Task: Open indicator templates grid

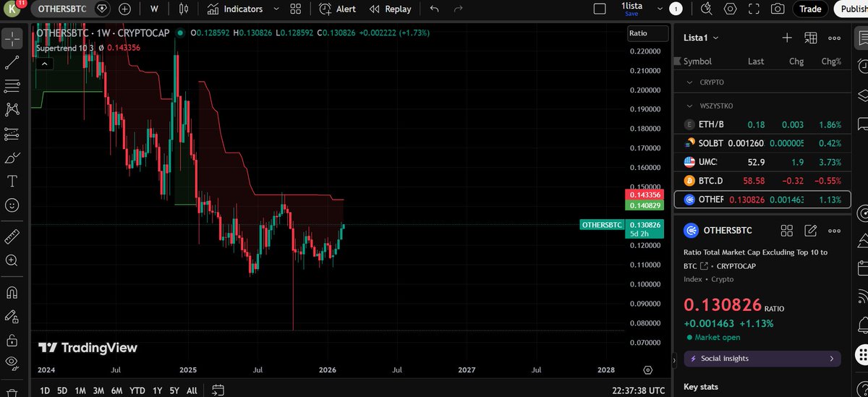Action: 295,9
